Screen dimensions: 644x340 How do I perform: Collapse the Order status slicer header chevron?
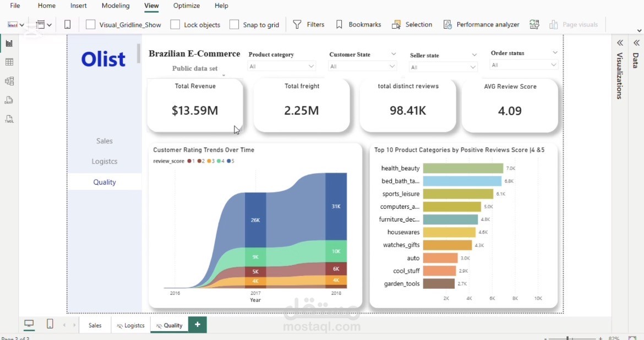[x=555, y=52]
